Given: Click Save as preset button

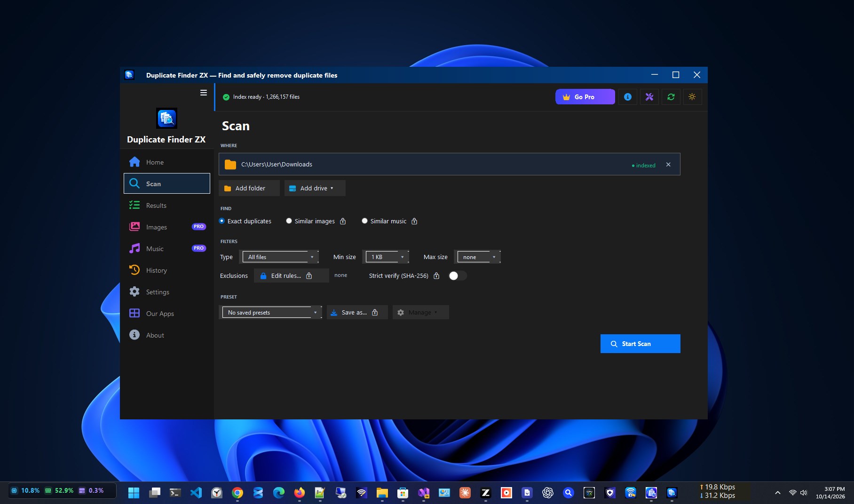Looking at the screenshot, I should click(357, 313).
